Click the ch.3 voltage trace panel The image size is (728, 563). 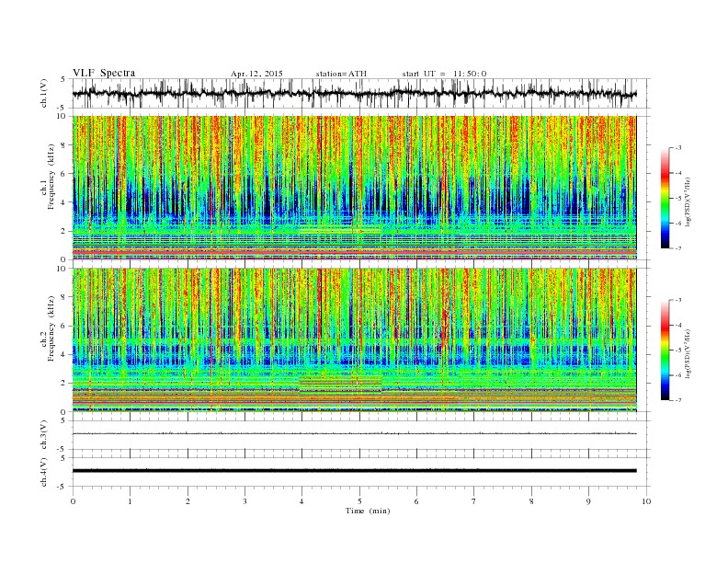(x=361, y=435)
